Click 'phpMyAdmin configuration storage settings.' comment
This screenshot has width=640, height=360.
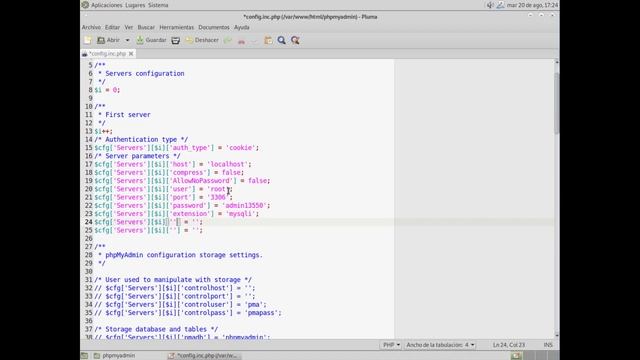point(184,255)
